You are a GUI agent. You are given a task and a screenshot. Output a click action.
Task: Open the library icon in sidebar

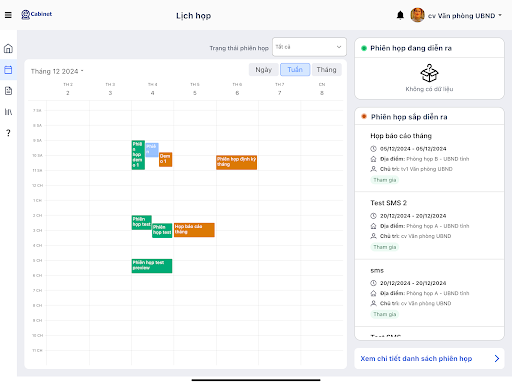8,112
